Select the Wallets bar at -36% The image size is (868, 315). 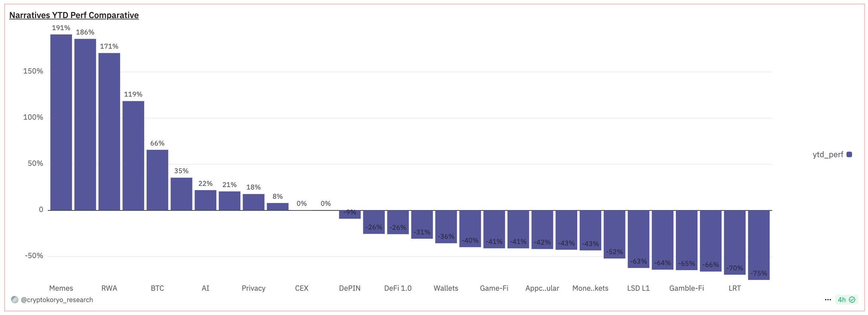[446, 227]
